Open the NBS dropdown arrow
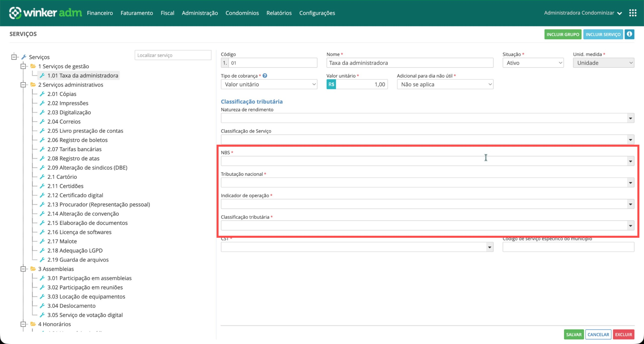The image size is (644, 344). click(630, 161)
